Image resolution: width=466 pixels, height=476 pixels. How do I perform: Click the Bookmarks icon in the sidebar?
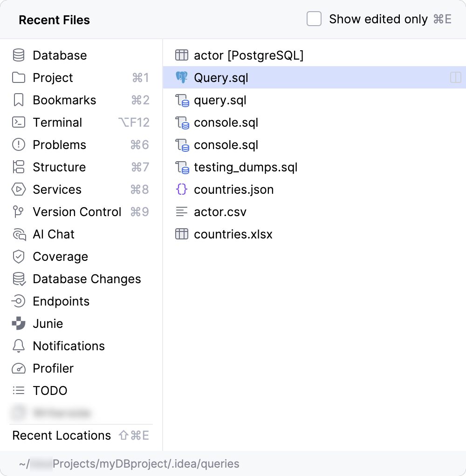(x=19, y=100)
